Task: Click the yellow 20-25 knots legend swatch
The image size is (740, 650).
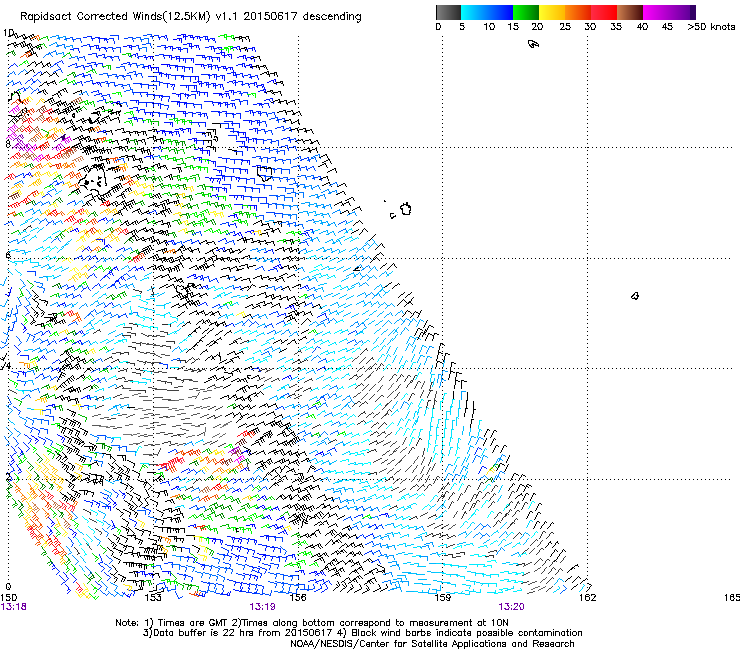Action: point(552,12)
